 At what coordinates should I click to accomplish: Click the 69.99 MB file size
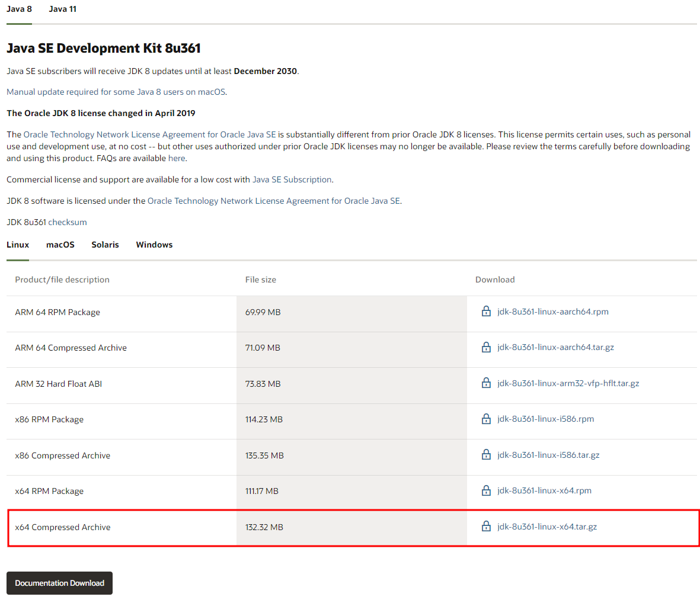click(x=263, y=312)
